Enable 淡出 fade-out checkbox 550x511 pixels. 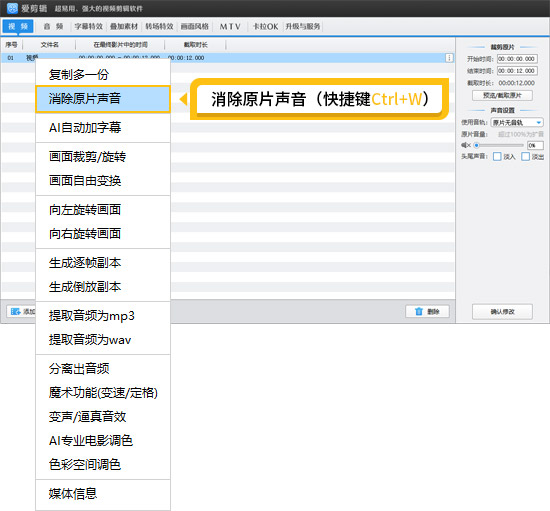[x=525, y=156]
